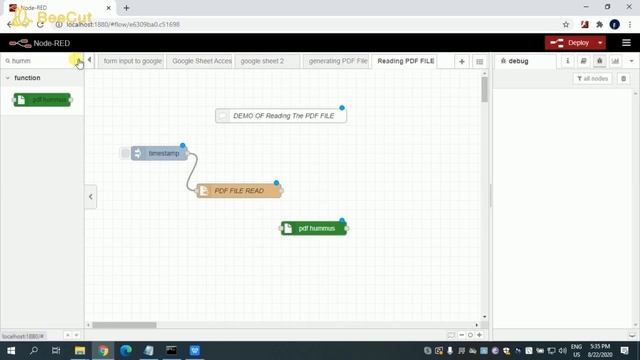
Task: Open the google sheet 2 tab
Action: 268,61
